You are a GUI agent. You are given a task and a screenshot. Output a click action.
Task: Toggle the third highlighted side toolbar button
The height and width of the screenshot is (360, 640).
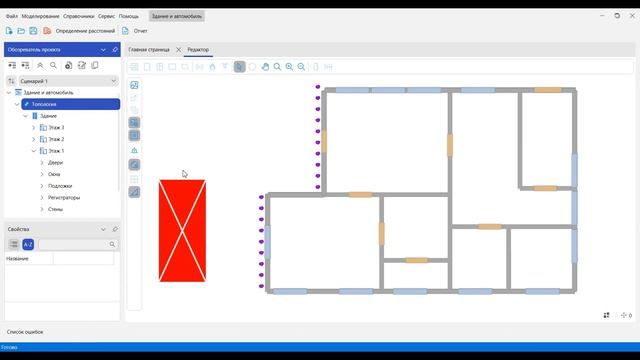(x=134, y=122)
